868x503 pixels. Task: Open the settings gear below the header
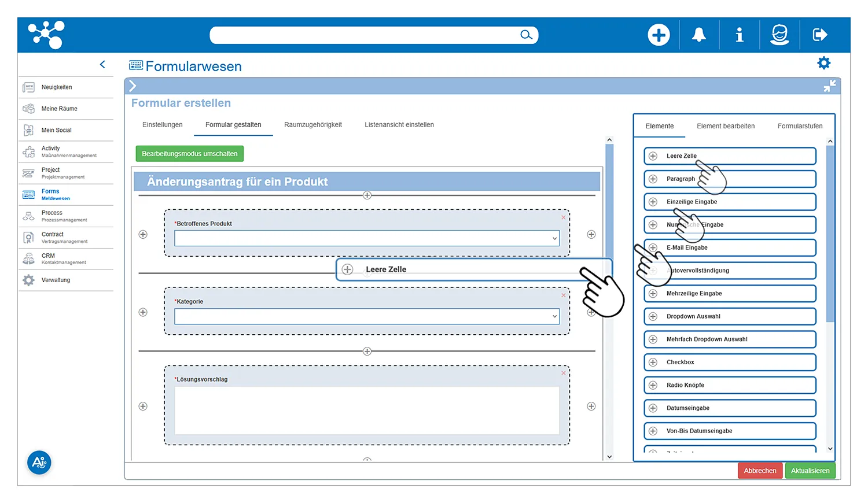tap(823, 63)
